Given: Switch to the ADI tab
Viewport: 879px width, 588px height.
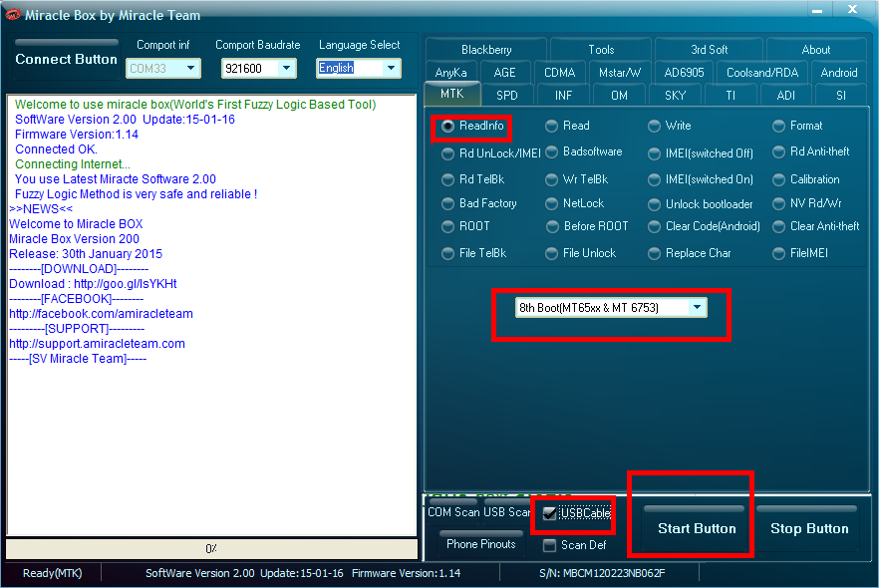Looking at the screenshot, I should pyautogui.click(x=786, y=96).
